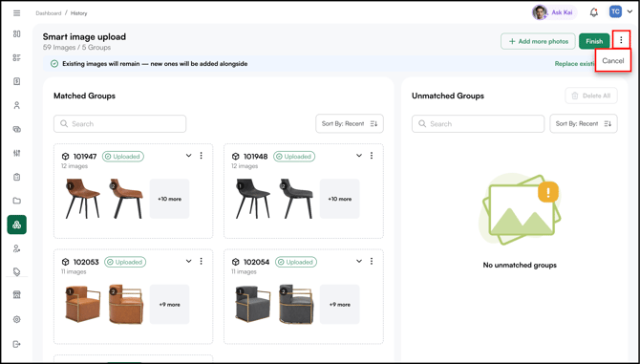Viewport: 640px width, 364px height.
Task: Open the person icon in sidebar
Action: 17,105
